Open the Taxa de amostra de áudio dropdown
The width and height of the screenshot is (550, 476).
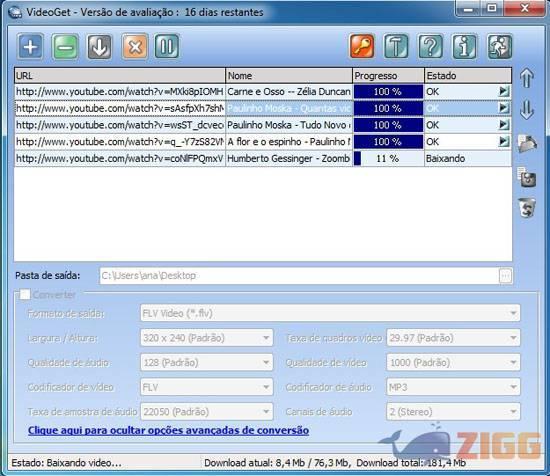pyautogui.click(x=207, y=412)
